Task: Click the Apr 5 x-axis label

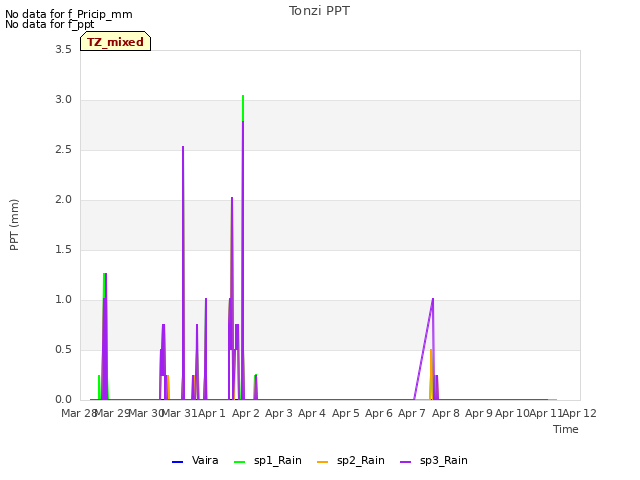Action: click(x=346, y=413)
